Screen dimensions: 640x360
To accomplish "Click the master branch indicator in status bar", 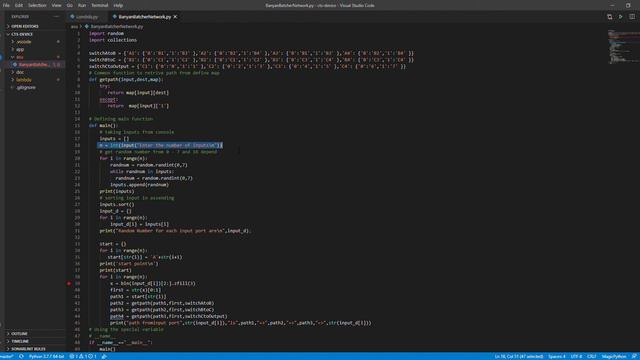I will [x=7, y=356].
